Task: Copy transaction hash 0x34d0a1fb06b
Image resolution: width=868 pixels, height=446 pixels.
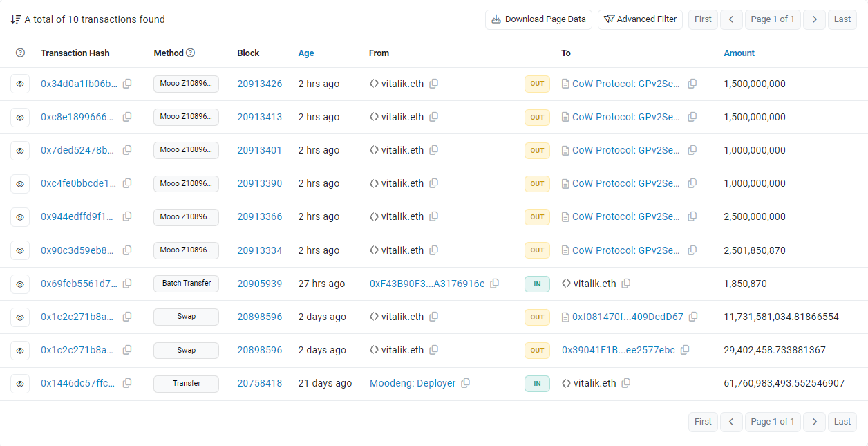Action: [127, 84]
